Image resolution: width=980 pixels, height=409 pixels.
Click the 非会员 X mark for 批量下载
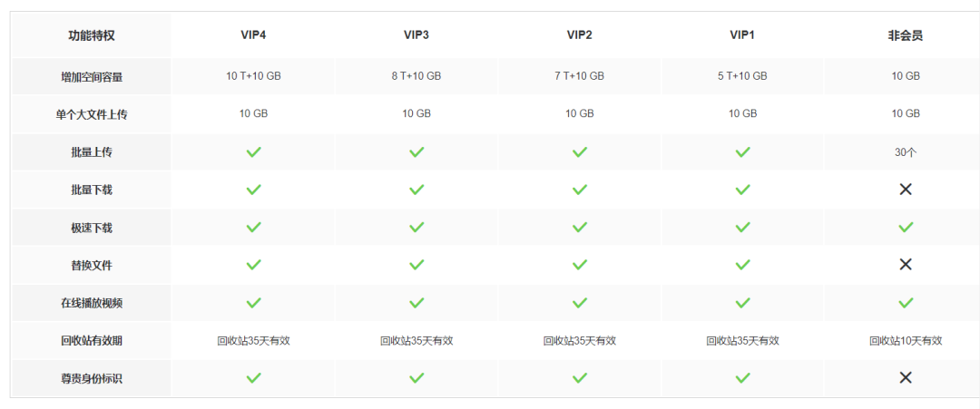pos(906,190)
